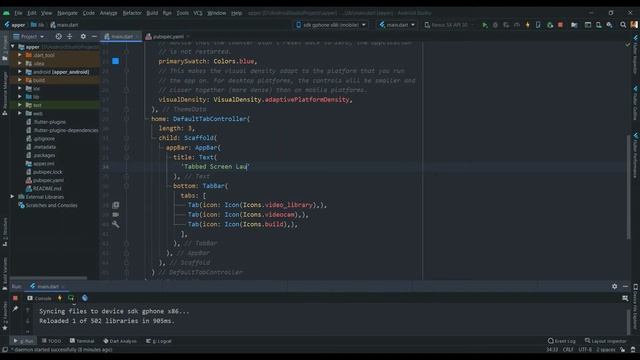This screenshot has height=360, width=640.
Task: Open the device selector dropdown sdk gphone x86
Action: tap(331, 25)
